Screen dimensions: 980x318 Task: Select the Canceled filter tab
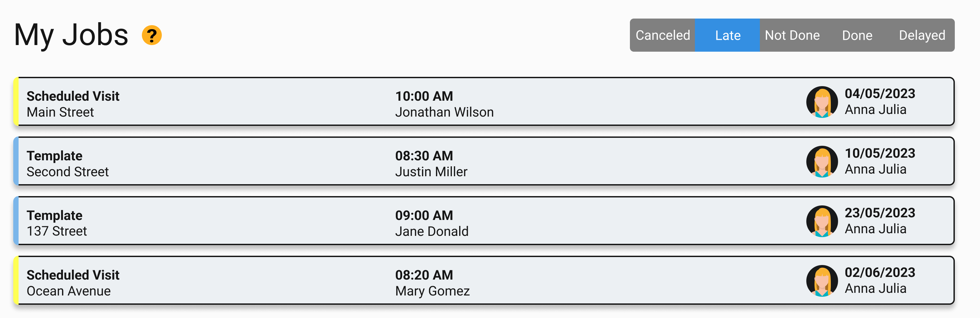[x=662, y=35]
